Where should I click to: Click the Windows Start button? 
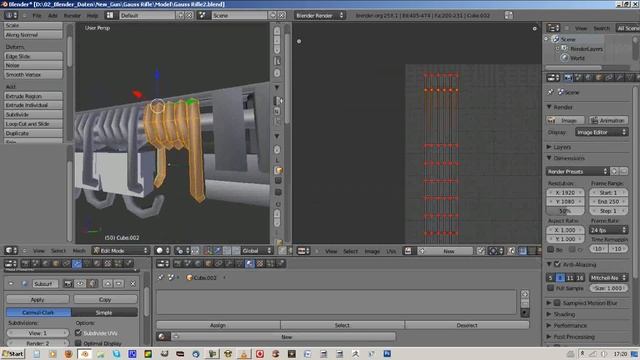tap(13, 353)
